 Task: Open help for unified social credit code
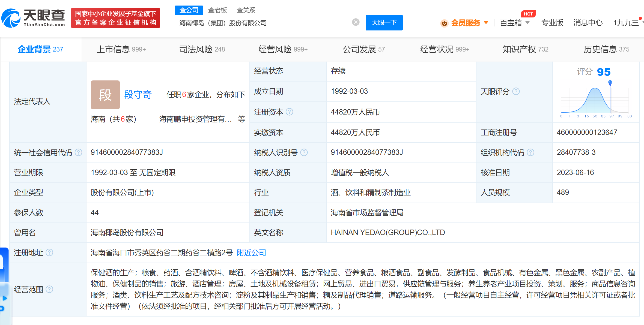click(79, 152)
